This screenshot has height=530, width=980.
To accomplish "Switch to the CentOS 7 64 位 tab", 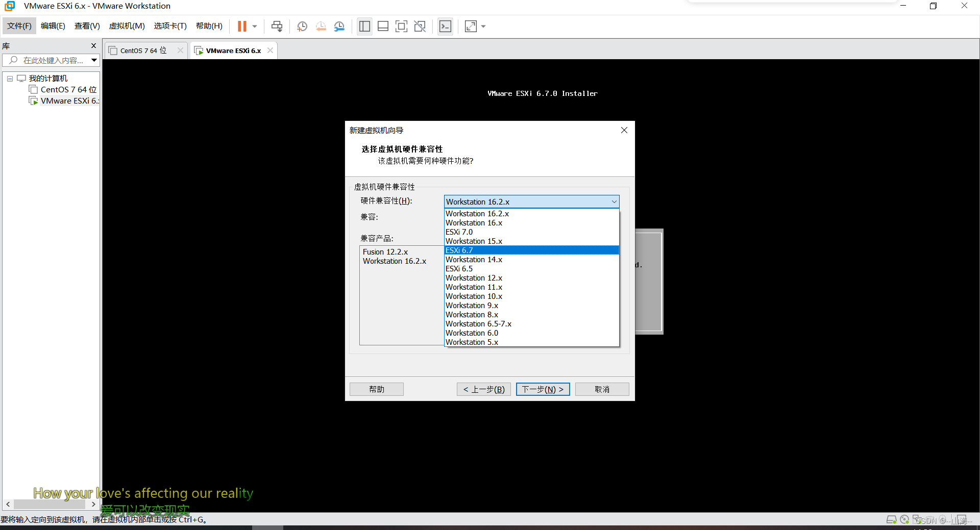I will [143, 51].
